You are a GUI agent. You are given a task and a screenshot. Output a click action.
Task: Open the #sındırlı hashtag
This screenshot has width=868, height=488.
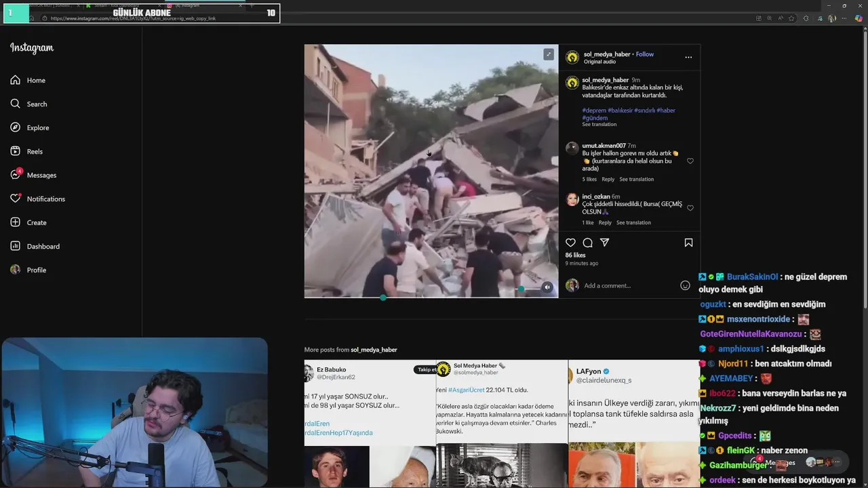coord(645,110)
